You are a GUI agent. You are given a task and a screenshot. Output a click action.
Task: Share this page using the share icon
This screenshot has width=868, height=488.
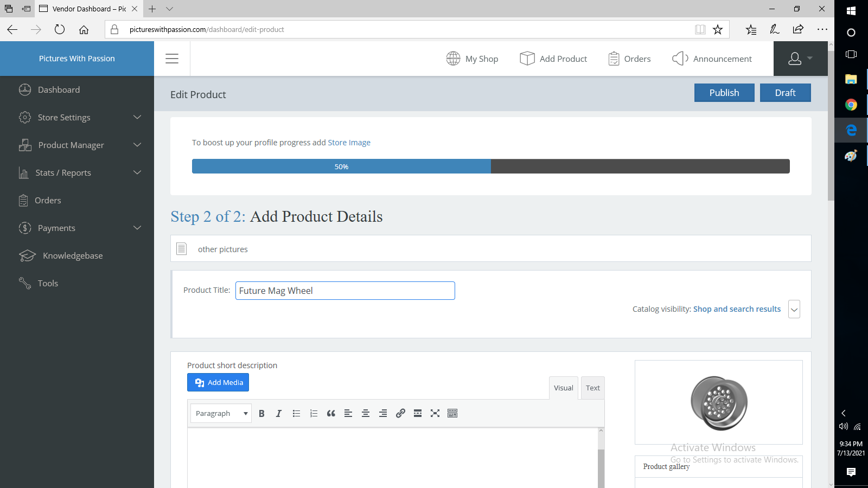point(798,29)
